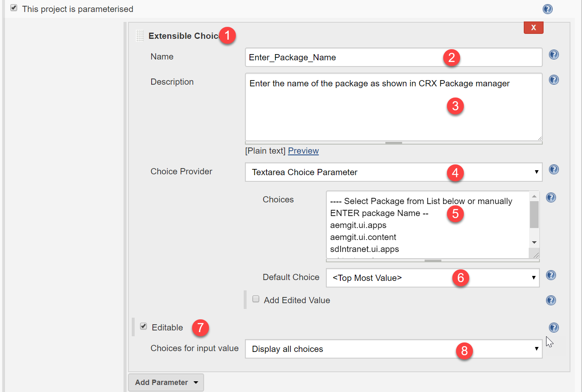This screenshot has height=392, width=582.
Task: Enable the Add Edited Value checkbox
Action: [x=256, y=299]
